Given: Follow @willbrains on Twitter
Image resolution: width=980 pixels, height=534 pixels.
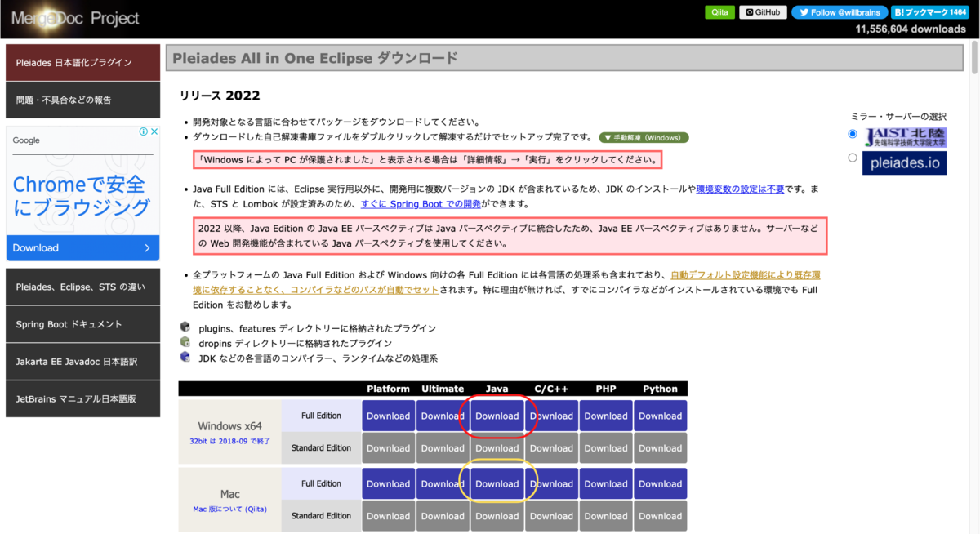Looking at the screenshot, I should pyautogui.click(x=839, y=12).
